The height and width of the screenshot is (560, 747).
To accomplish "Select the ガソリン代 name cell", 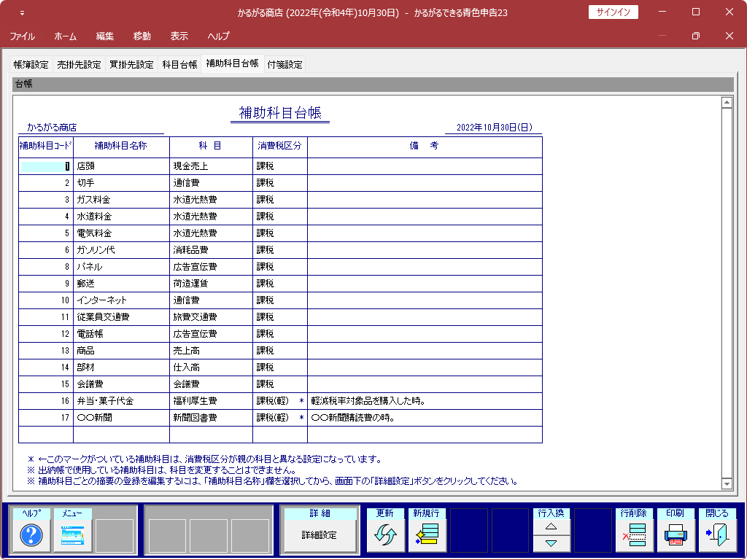I will pos(122,251).
